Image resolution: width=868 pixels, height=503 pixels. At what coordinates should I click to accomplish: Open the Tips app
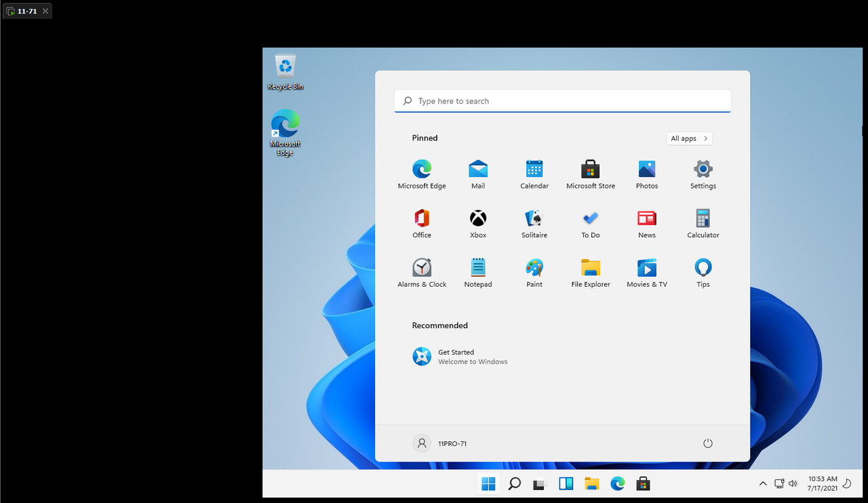(703, 273)
